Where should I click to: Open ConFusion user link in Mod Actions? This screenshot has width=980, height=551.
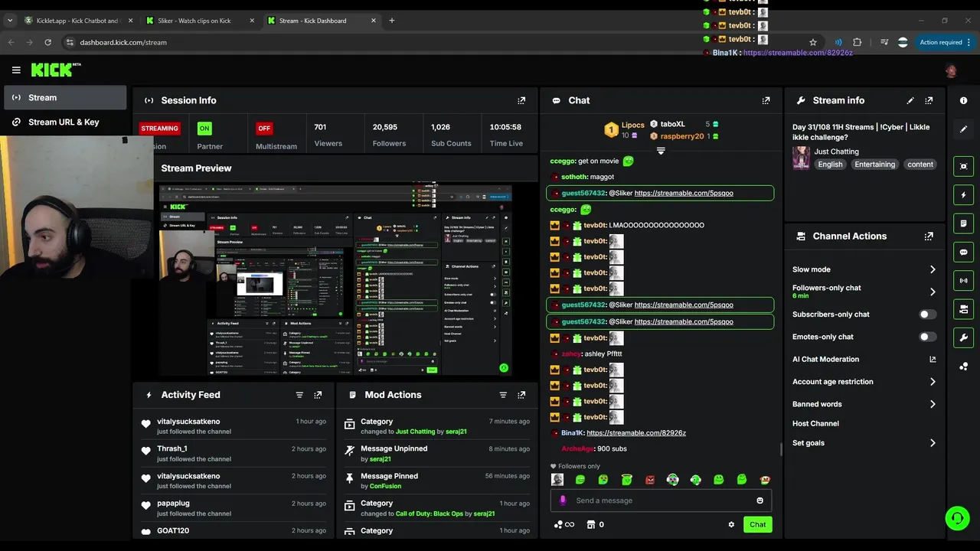385,486
